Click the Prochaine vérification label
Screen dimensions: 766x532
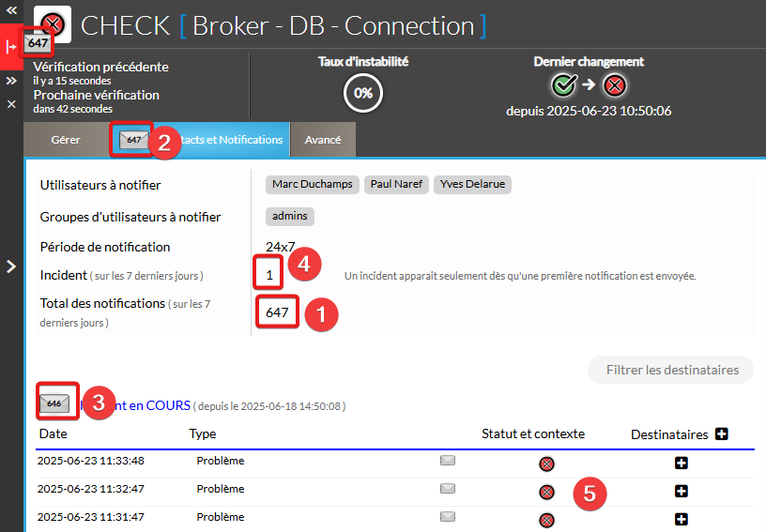click(x=97, y=95)
